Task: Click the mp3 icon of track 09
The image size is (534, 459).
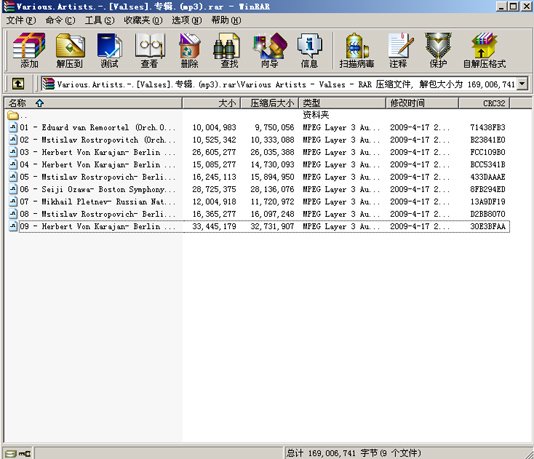Action: click(13, 226)
